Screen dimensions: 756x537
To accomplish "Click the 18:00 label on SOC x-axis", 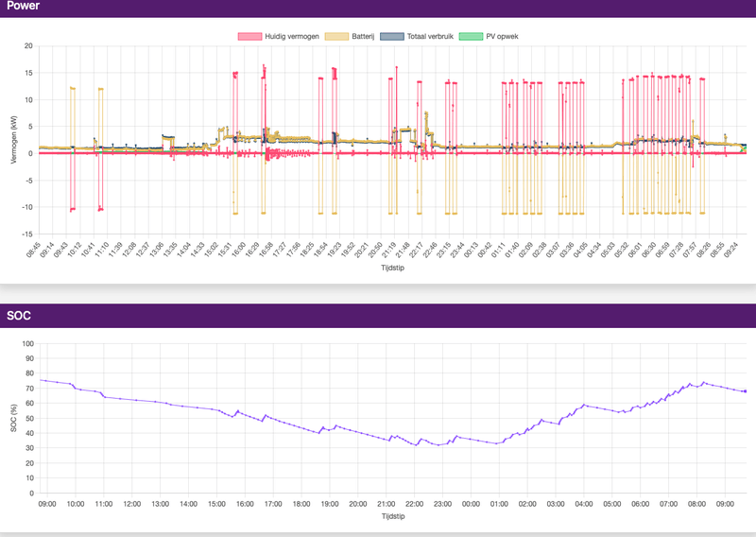I will click(x=301, y=504).
